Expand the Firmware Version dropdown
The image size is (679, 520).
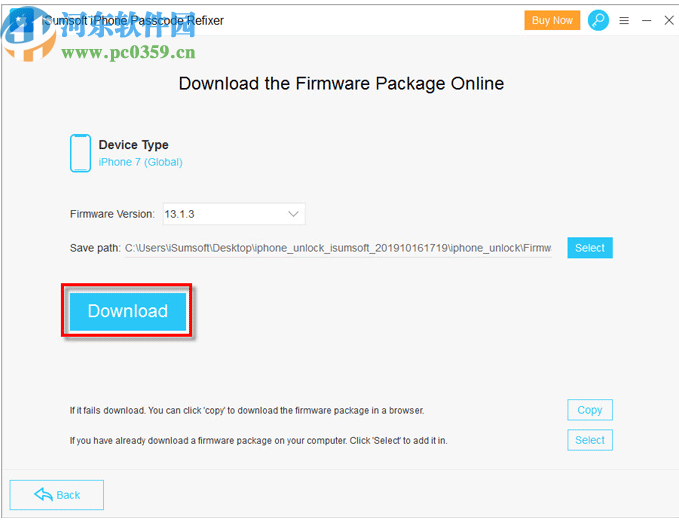[x=234, y=214]
